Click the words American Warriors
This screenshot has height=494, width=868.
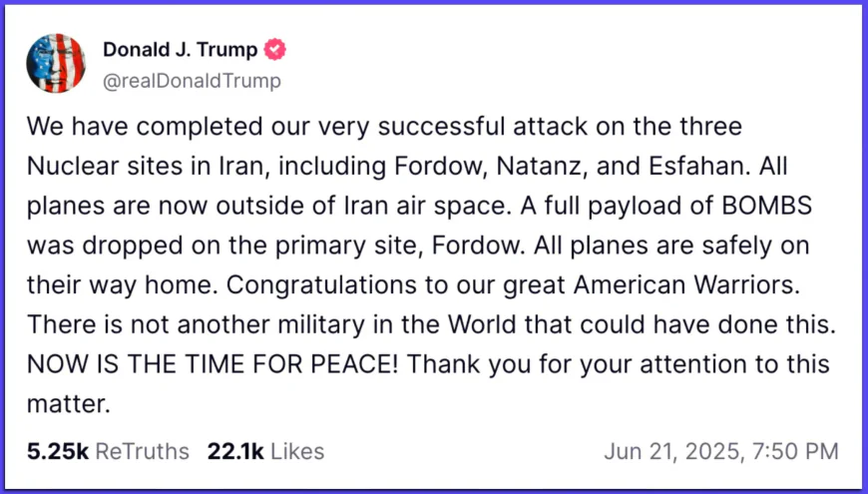[686, 284]
